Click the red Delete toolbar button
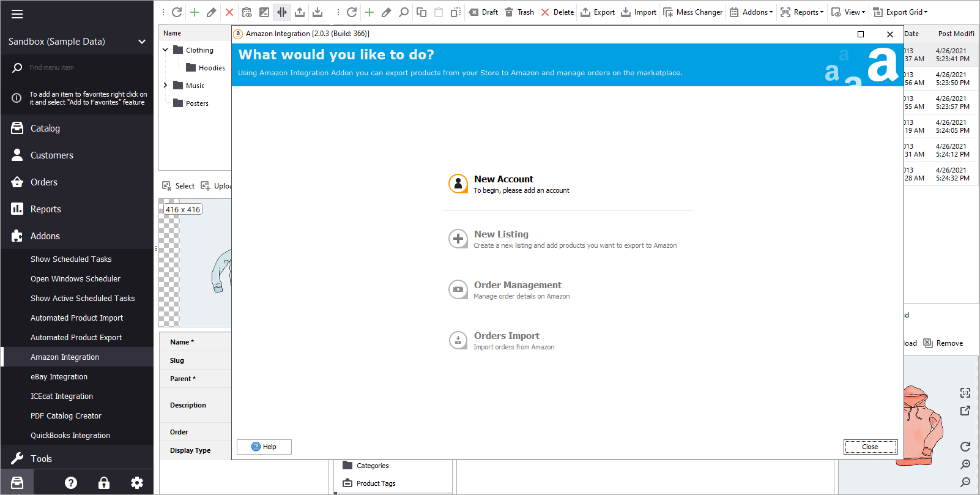 click(x=557, y=12)
